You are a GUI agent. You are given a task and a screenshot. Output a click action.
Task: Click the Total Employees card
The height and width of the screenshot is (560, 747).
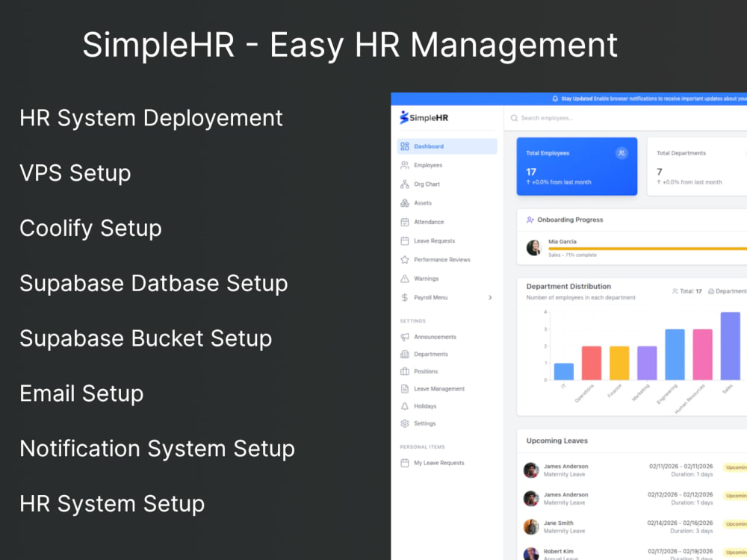[x=577, y=167]
